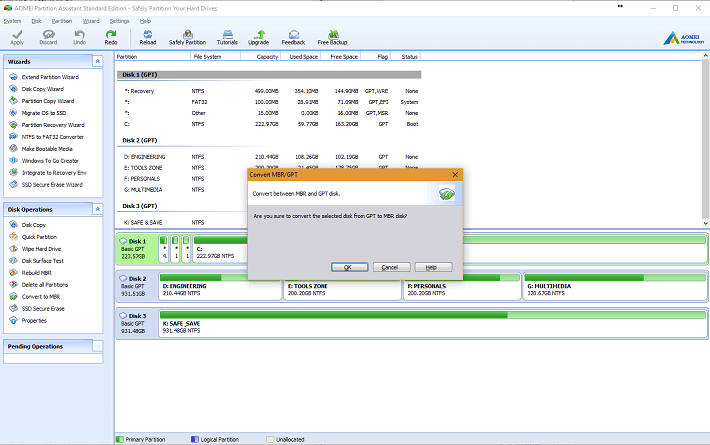The width and height of the screenshot is (710, 445).
Task: Cancel the Convert MBR/GPT dialog
Action: pos(392,267)
